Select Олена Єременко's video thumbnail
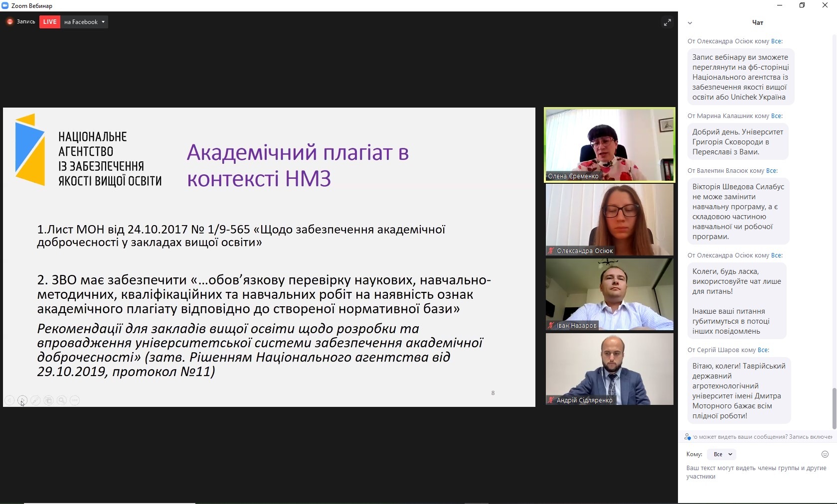This screenshot has width=837, height=504. (610, 145)
